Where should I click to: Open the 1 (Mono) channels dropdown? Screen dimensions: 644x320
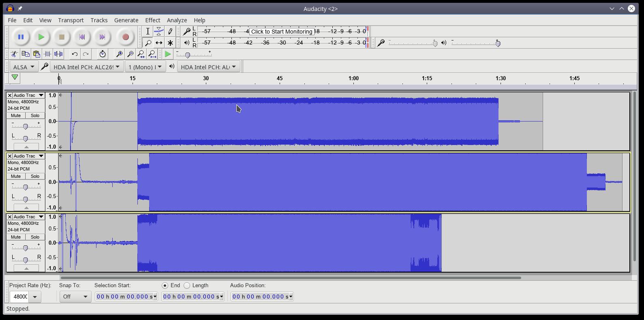coord(145,67)
